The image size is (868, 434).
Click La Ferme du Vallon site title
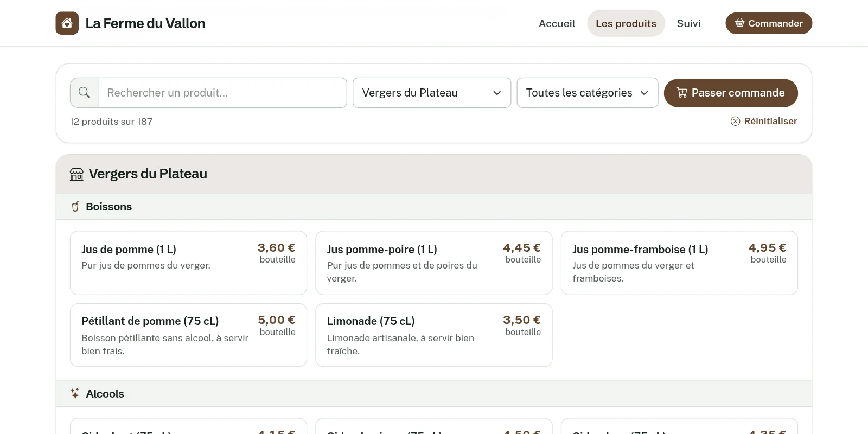point(145,23)
